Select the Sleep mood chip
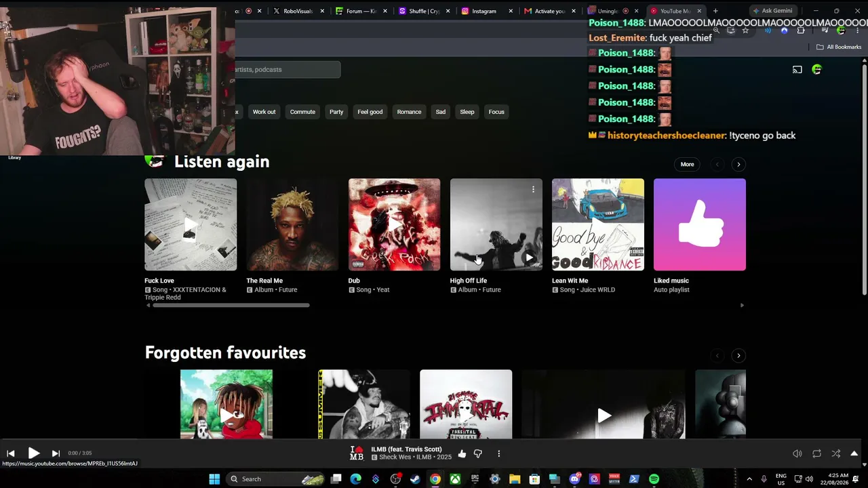 pyautogui.click(x=467, y=112)
